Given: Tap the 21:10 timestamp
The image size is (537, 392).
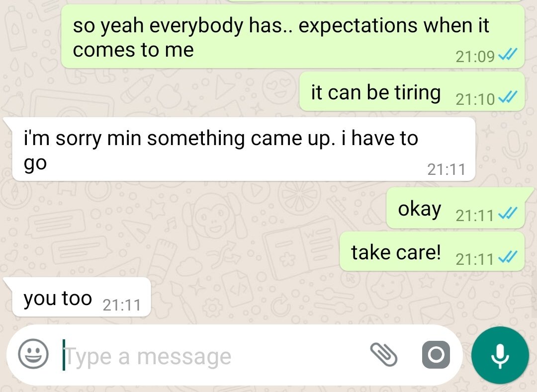Looking at the screenshot, I should (475, 99).
